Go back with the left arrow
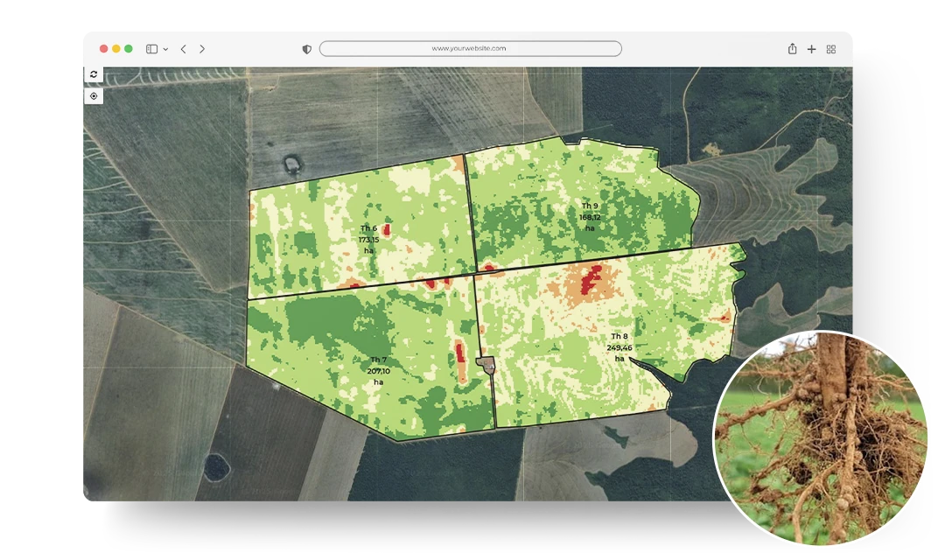The width and height of the screenshot is (945, 560). pos(183,49)
